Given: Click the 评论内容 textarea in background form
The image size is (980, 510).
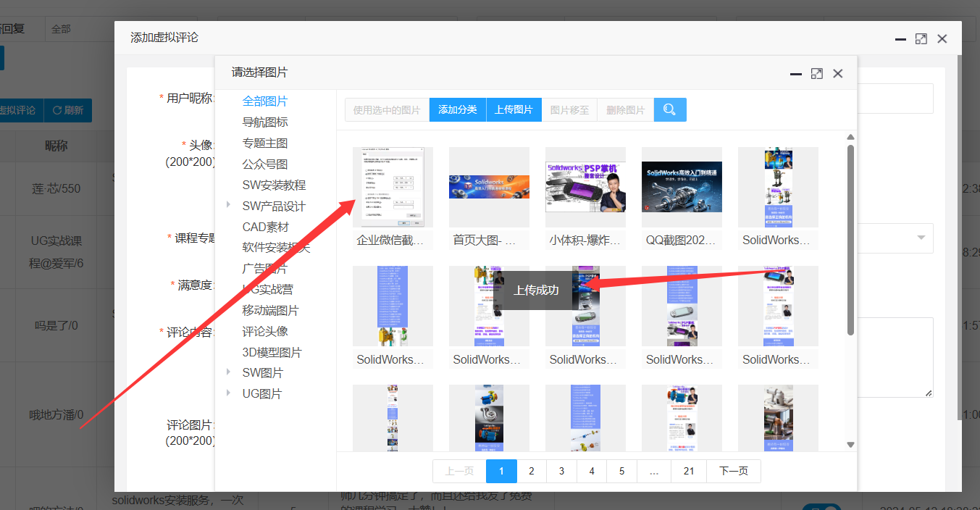Looking at the screenshot, I should click(895, 357).
